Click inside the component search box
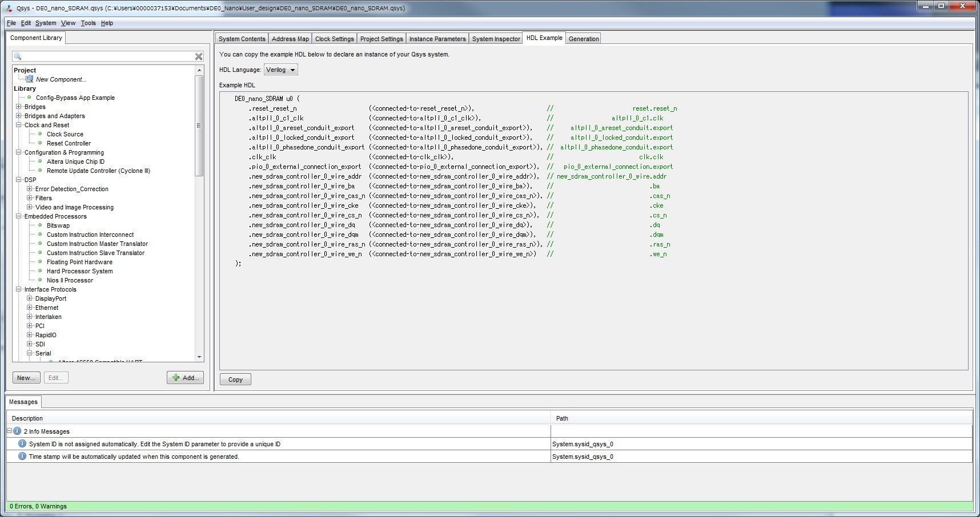 pos(106,56)
